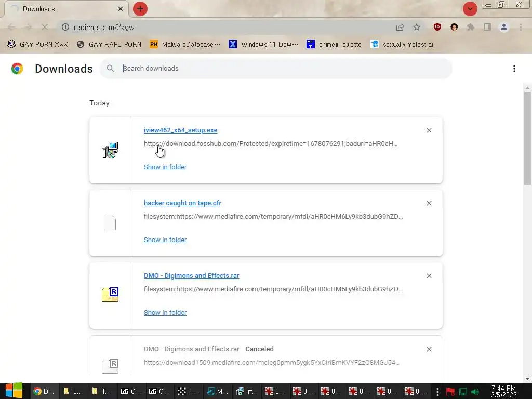Open hacker caught on tape.cfr link
This screenshot has width=532, height=399.
[x=182, y=203]
